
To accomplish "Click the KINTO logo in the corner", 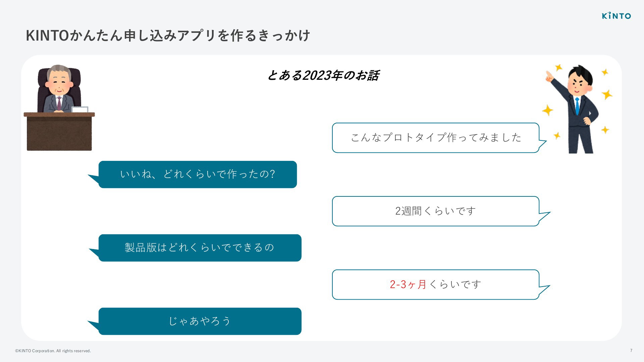I will coord(616,16).
